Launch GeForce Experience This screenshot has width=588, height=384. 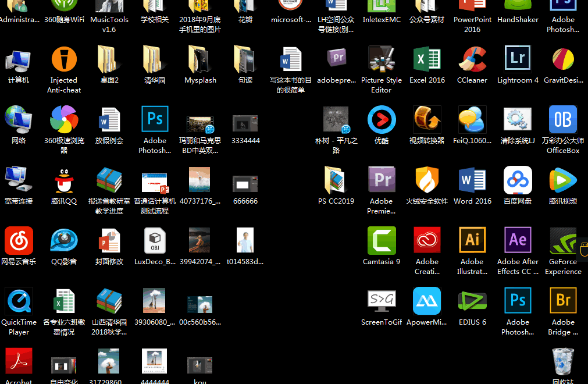(563, 241)
